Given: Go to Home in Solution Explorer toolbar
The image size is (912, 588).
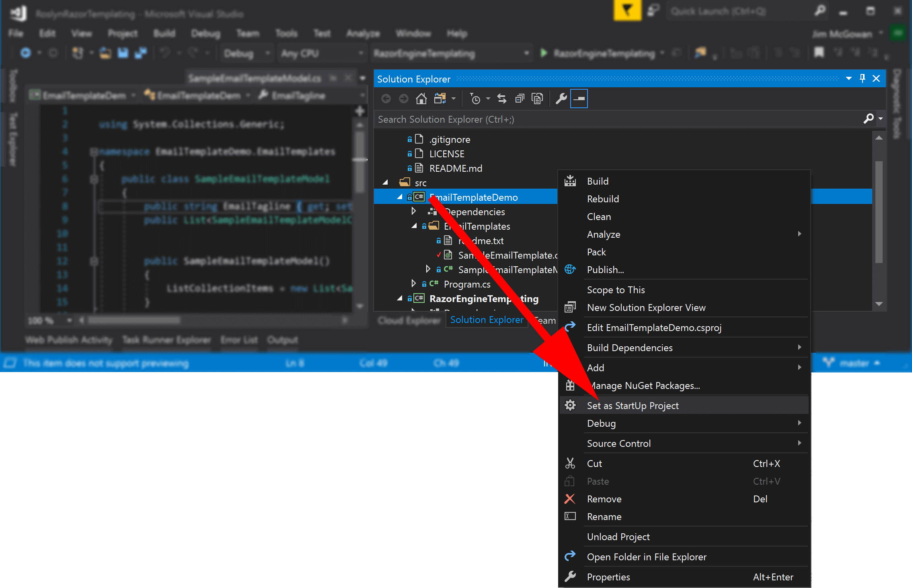Looking at the screenshot, I should coord(421,99).
